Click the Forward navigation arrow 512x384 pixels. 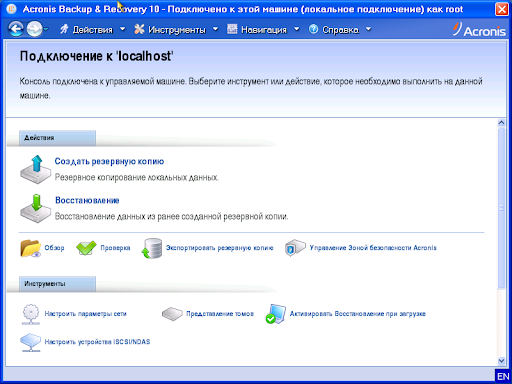[34, 29]
